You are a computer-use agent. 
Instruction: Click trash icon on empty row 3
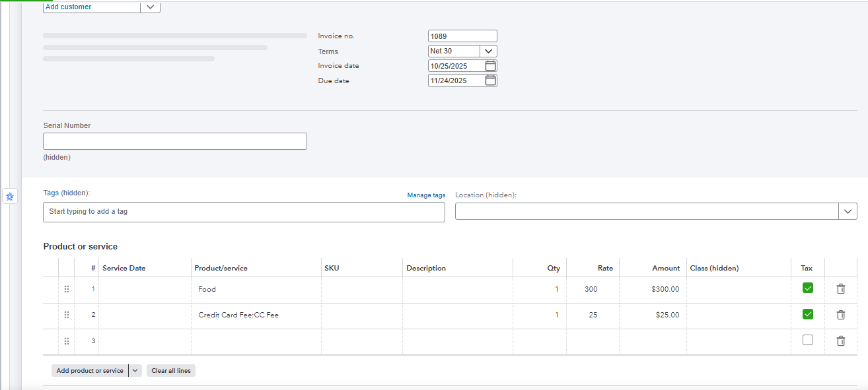pos(840,341)
